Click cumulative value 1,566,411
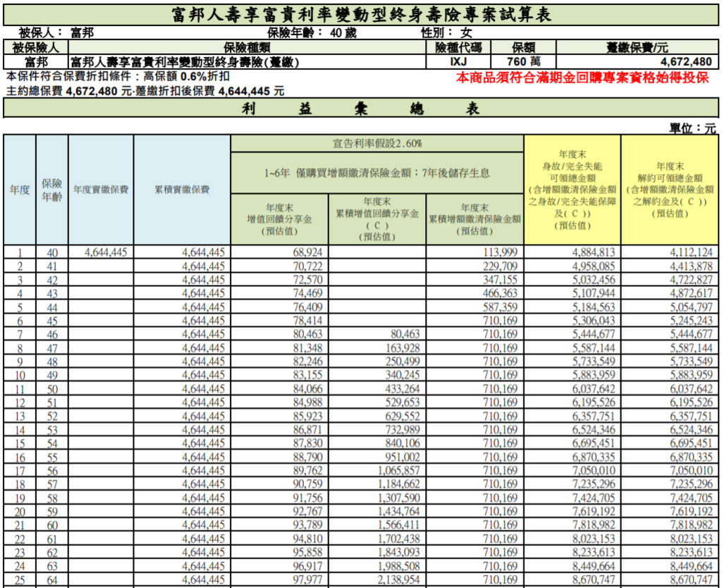 point(399,525)
